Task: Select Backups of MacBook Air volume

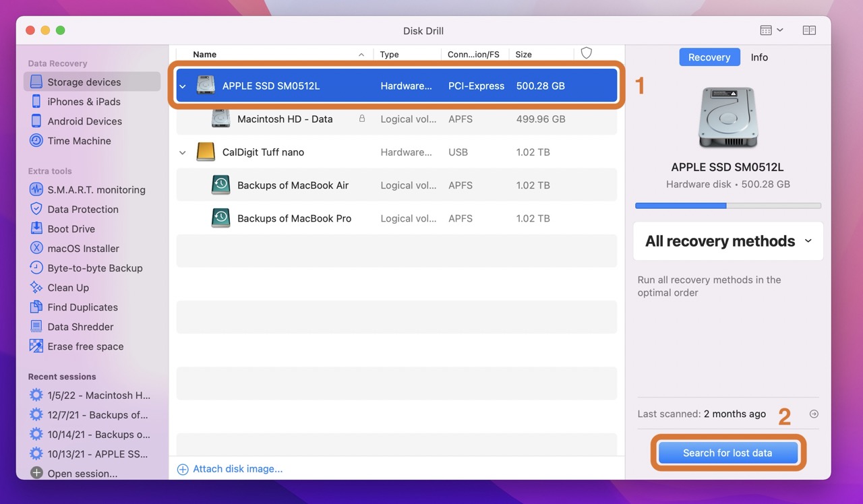Action: (x=396, y=185)
